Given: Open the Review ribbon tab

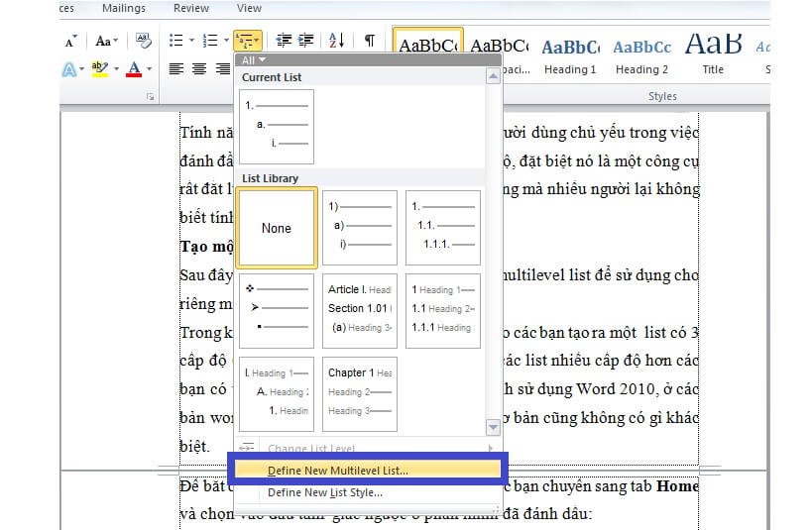Looking at the screenshot, I should click(191, 8).
